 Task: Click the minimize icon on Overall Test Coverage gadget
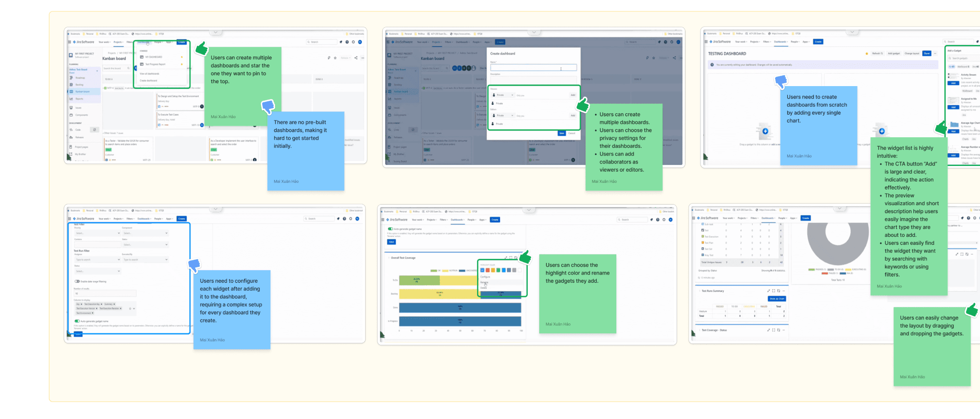505,258
